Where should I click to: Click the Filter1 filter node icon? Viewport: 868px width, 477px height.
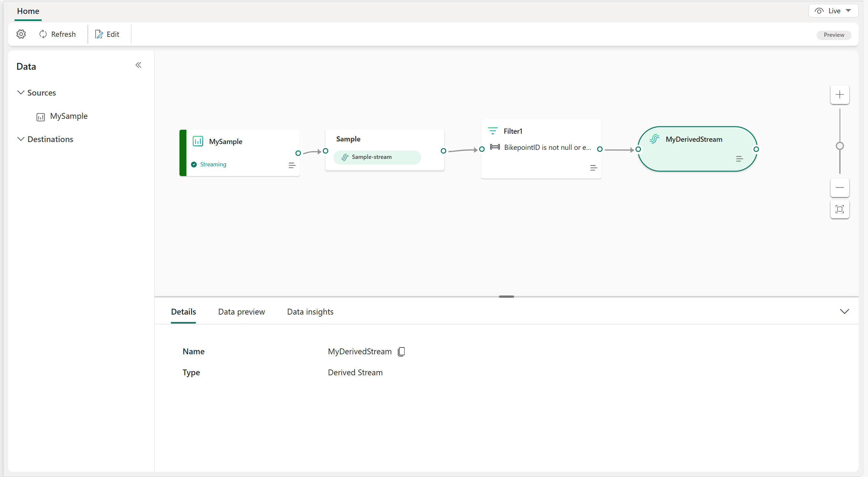coord(493,130)
